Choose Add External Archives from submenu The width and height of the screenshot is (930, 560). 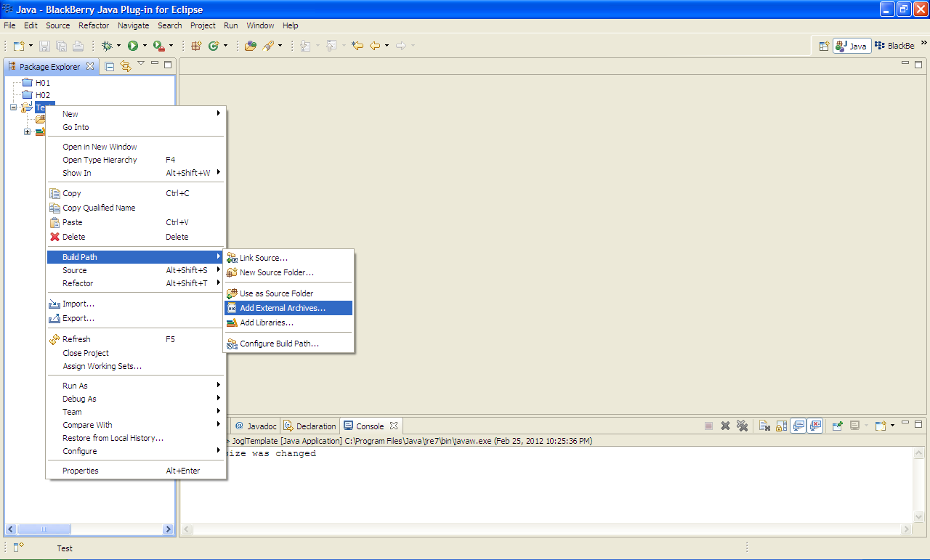[x=288, y=308]
